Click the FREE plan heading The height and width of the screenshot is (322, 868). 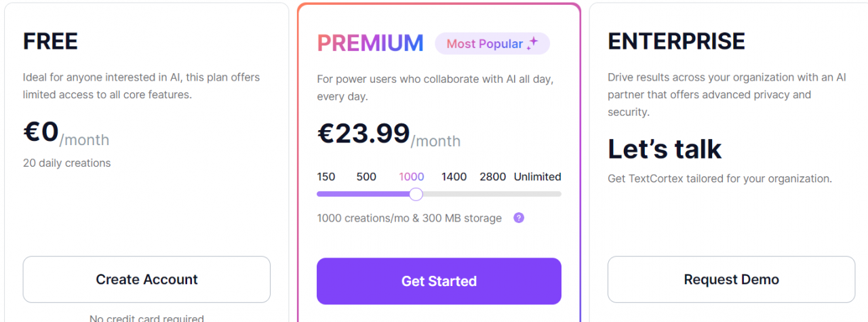50,41
